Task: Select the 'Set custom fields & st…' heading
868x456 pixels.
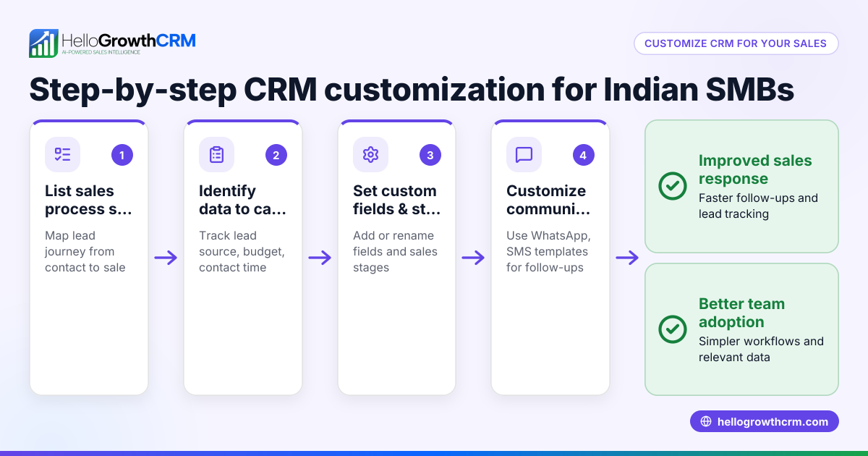Action: point(396,200)
